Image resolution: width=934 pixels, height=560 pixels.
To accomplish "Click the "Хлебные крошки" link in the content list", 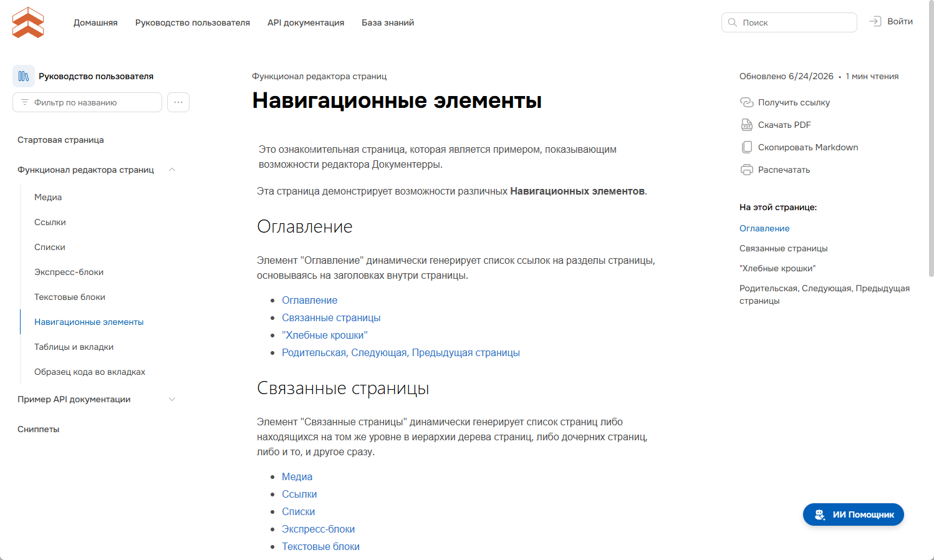I will point(325,335).
